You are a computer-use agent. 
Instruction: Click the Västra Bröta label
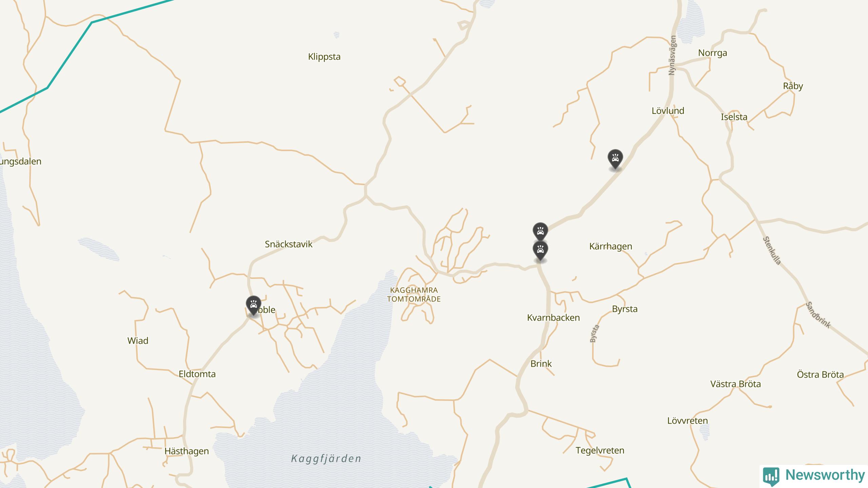tap(735, 384)
